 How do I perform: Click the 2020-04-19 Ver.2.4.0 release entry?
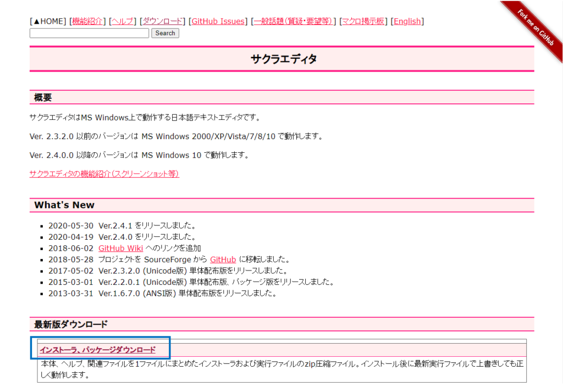tap(123, 237)
